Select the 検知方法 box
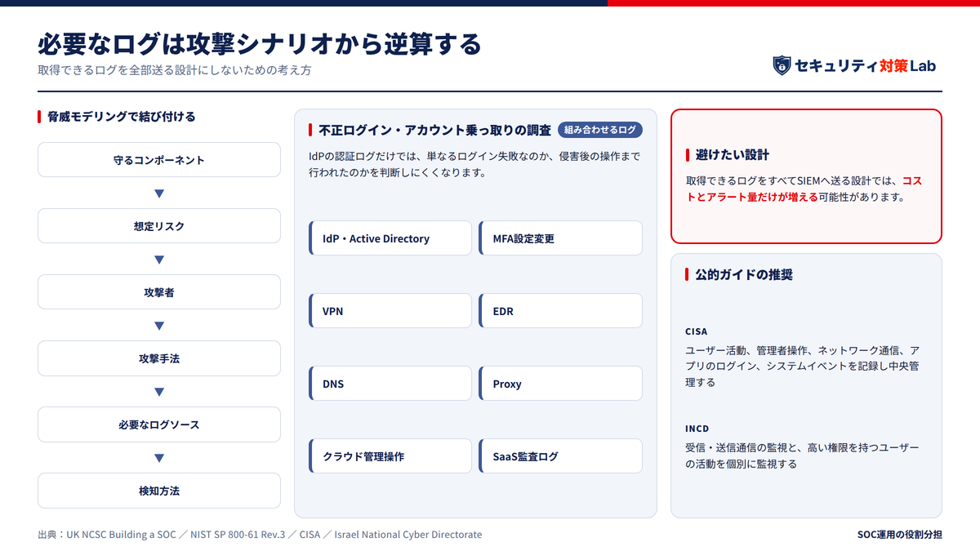This screenshot has width=980, height=551. 159,491
